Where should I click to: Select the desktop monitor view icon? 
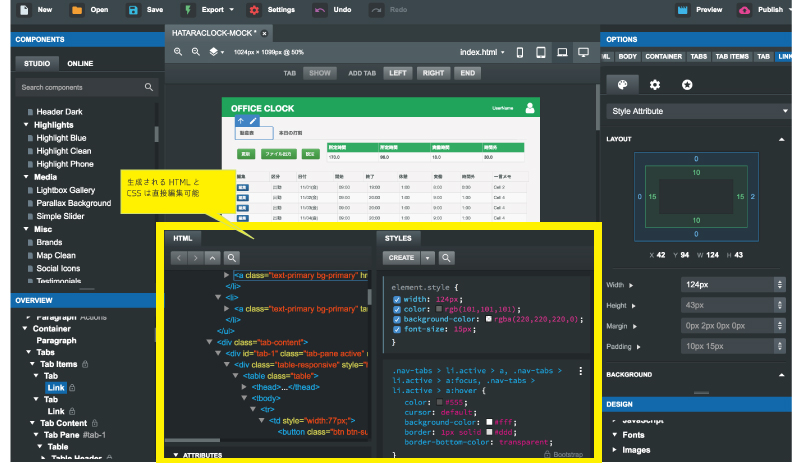[x=583, y=52]
